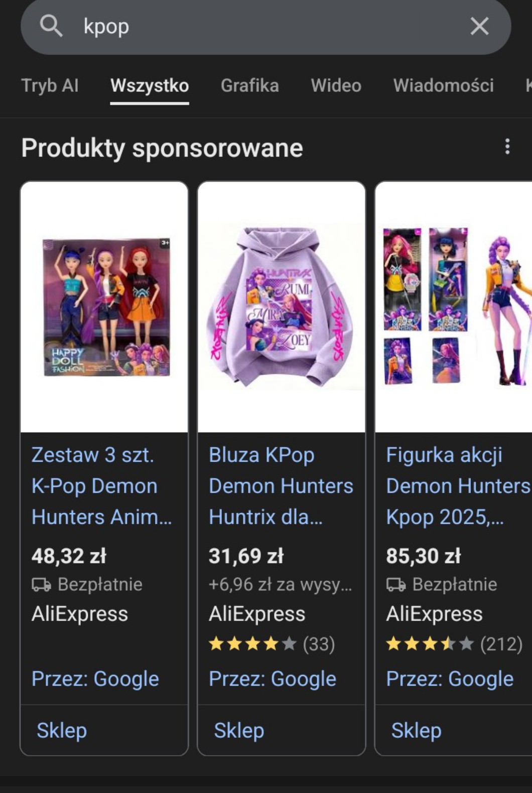
Task: Tap the search magnifier icon
Action: pyautogui.click(x=51, y=26)
